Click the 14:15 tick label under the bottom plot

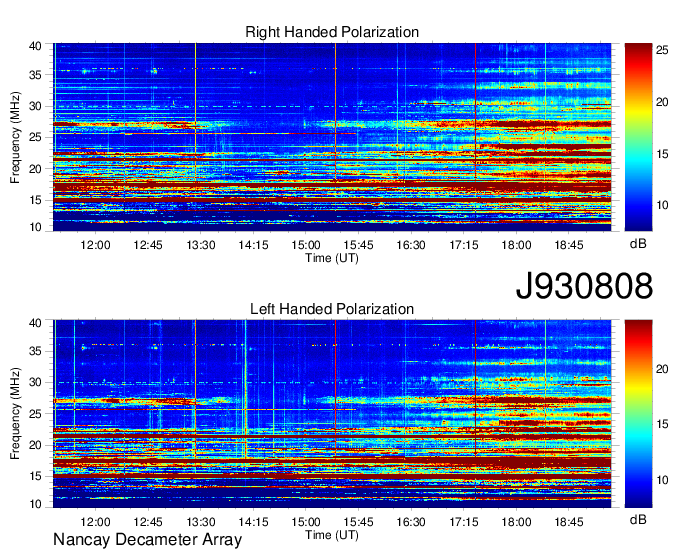click(x=253, y=522)
